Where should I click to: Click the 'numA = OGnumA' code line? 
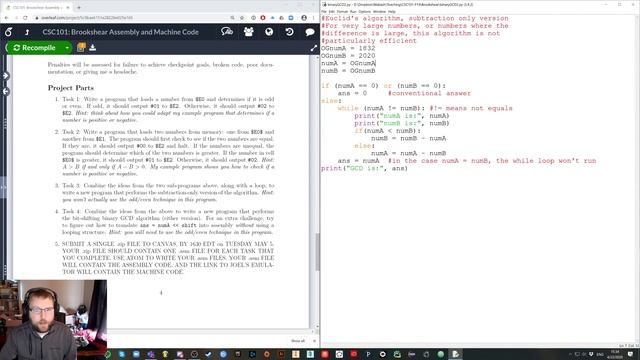348,63
